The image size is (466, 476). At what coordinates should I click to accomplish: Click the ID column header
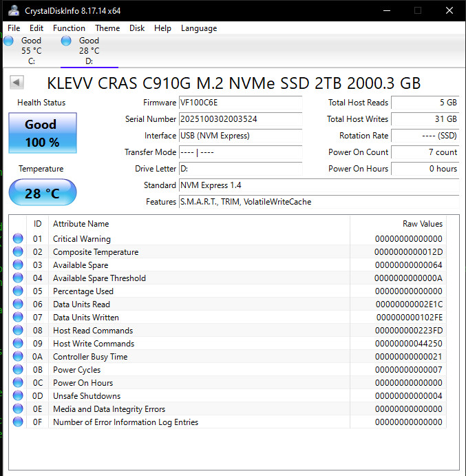(37, 224)
